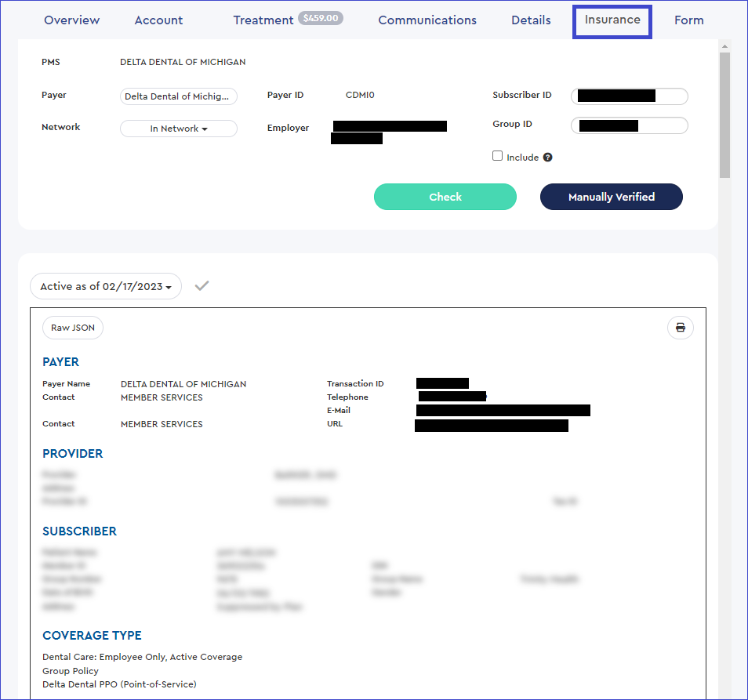Switch to the Overview tab
Image resolution: width=748 pixels, height=700 pixels.
coord(71,20)
